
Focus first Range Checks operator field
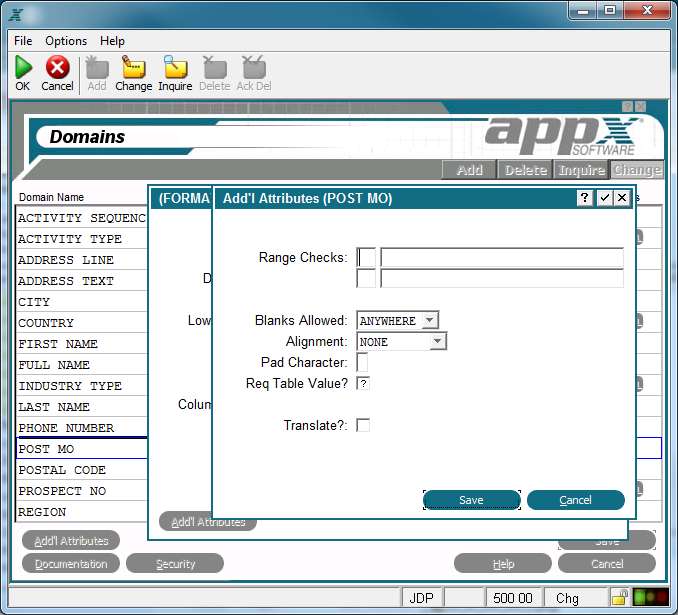coord(366,258)
